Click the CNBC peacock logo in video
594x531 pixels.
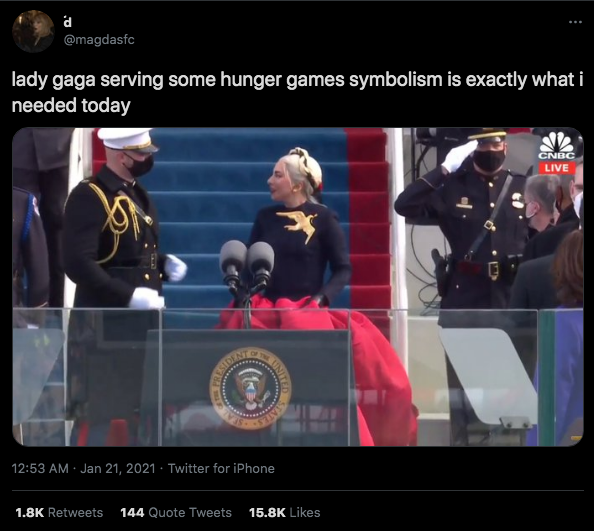(556, 145)
